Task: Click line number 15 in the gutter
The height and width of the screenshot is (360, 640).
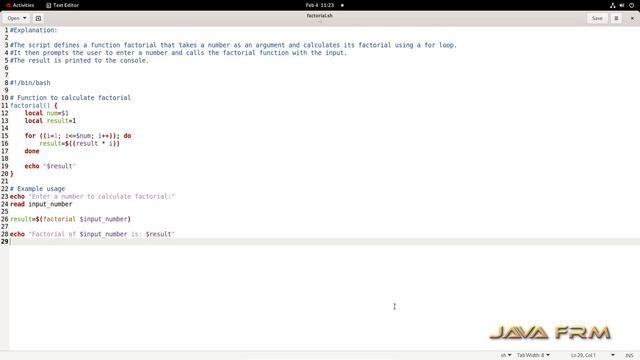Action: [4, 136]
